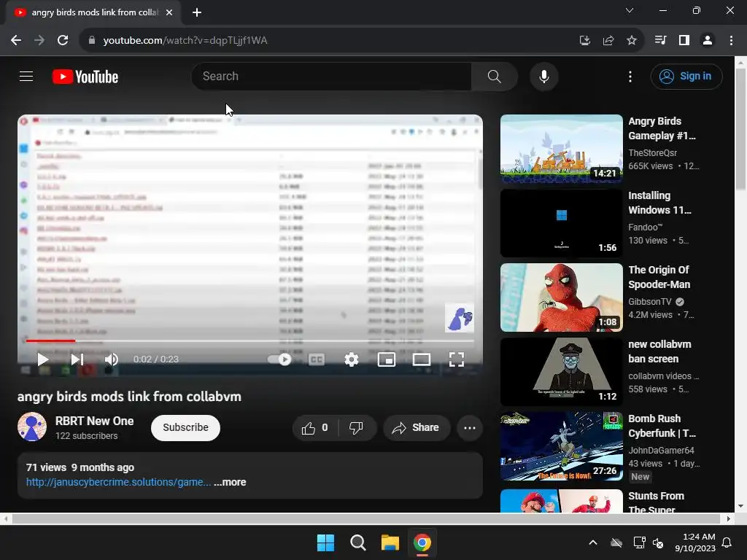
Task: Switch to theater mode
Action: click(x=421, y=359)
